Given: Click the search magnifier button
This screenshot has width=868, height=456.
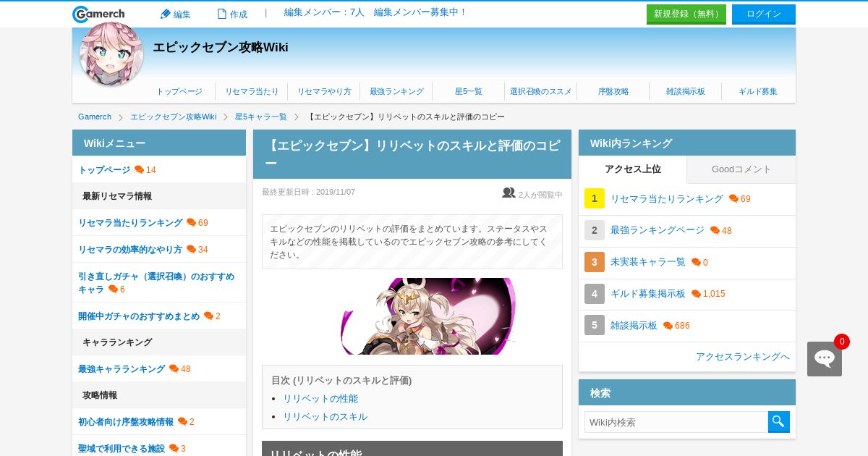Looking at the screenshot, I should (779, 422).
